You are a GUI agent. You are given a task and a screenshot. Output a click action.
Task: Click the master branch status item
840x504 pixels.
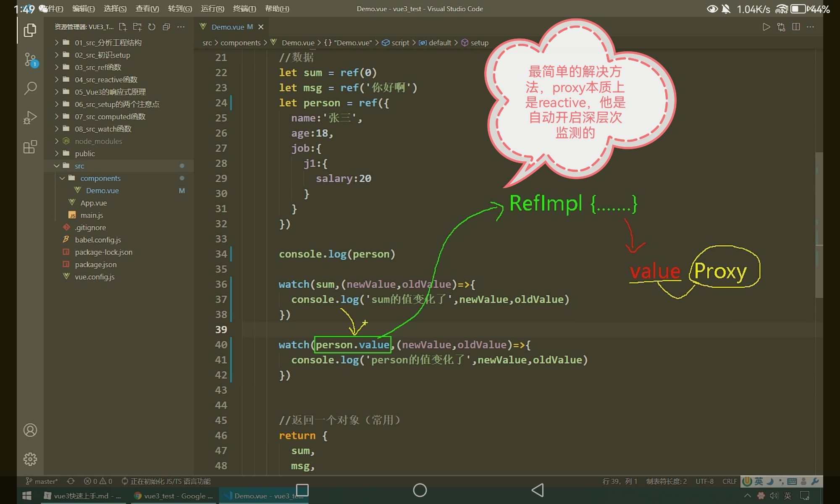coord(42,481)
